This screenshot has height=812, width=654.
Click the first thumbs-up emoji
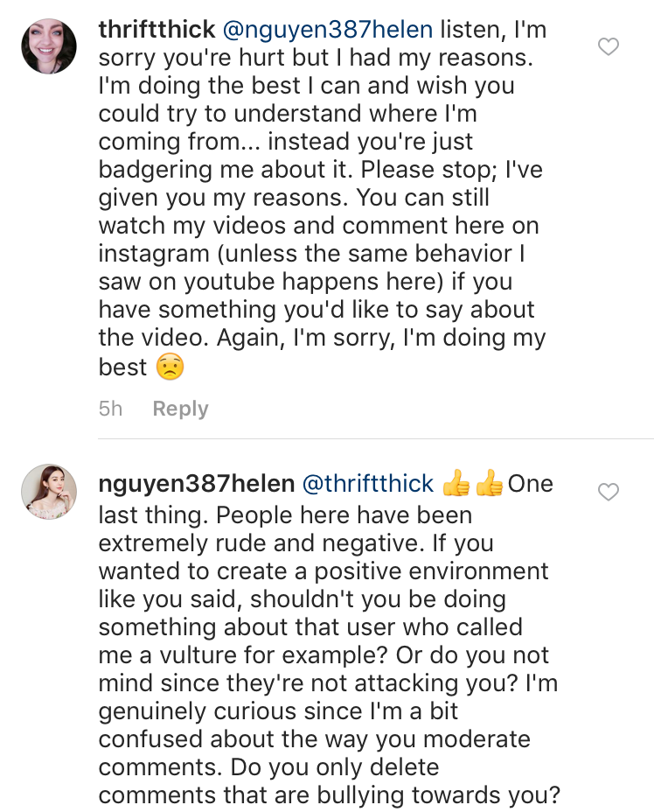click(x=456, y=484)
